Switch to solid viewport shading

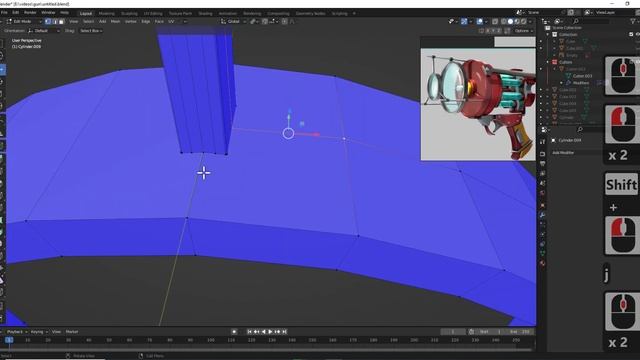point(510,21)
